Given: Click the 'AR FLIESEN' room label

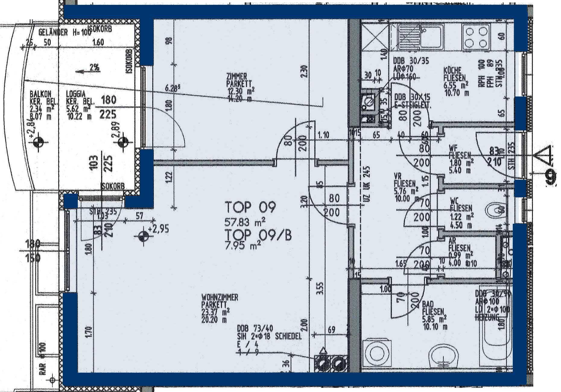Looking at the screenshot, I should [459, 244].
